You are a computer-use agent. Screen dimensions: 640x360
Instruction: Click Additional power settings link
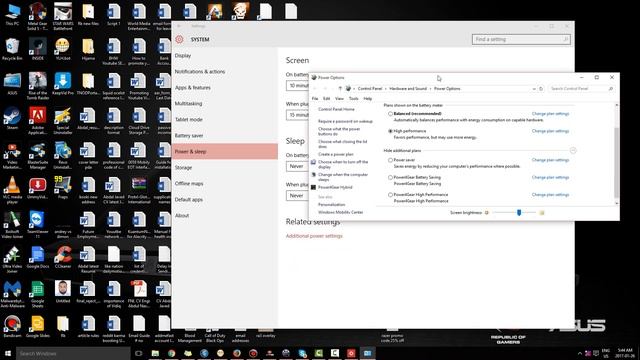tap(314, 236)
